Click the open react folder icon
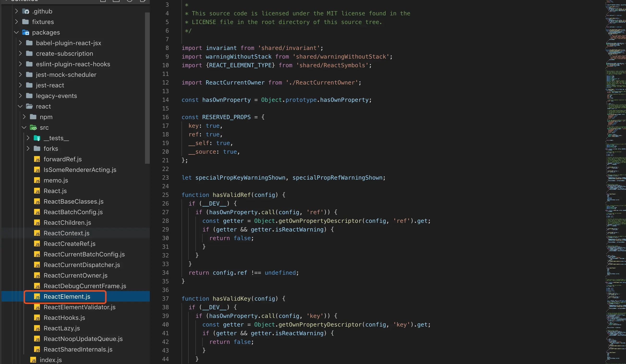Viewport: 626px width, 364px height. [x=30, y=107]
